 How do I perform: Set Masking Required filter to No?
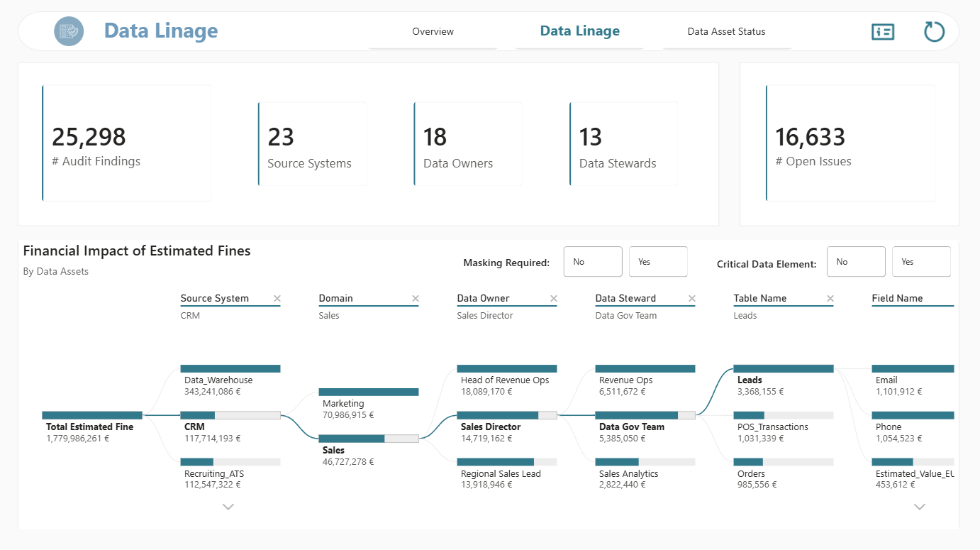tap(593, 262)
